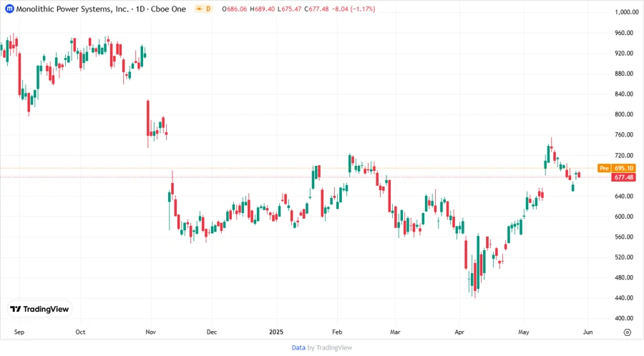
Task: Click the Dec label on time axis
Action: click(x=212, y=332)
